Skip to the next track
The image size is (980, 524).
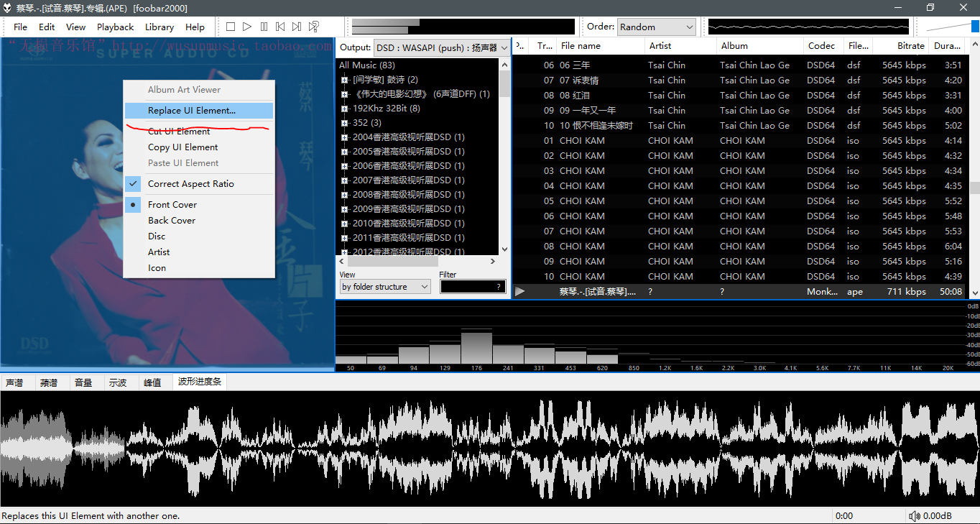point(297,27)
